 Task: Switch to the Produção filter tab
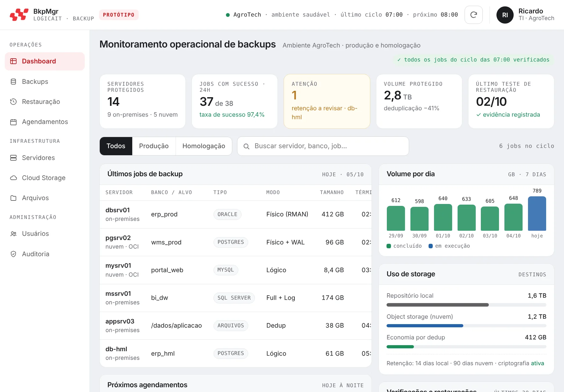click(154, 146)
